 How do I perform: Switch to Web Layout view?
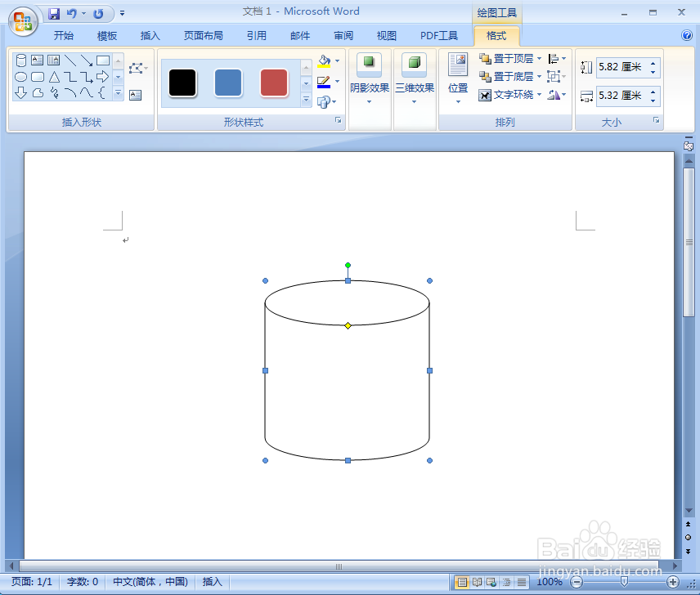(491, 582)
